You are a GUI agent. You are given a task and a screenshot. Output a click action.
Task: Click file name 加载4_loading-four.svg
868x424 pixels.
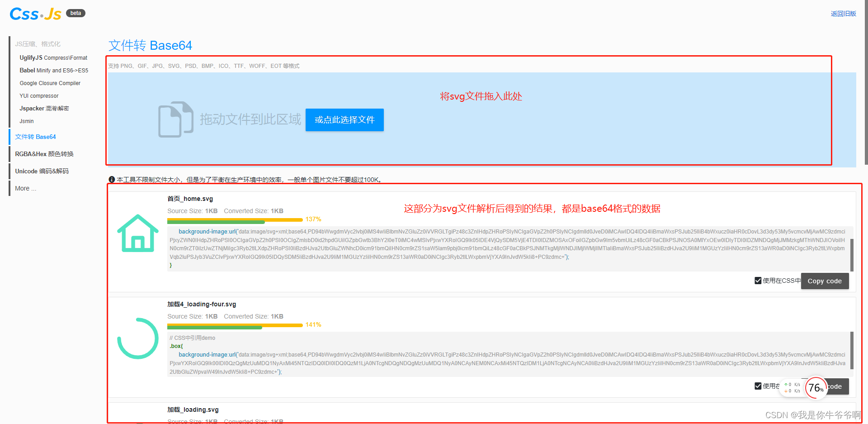(202, 304)
